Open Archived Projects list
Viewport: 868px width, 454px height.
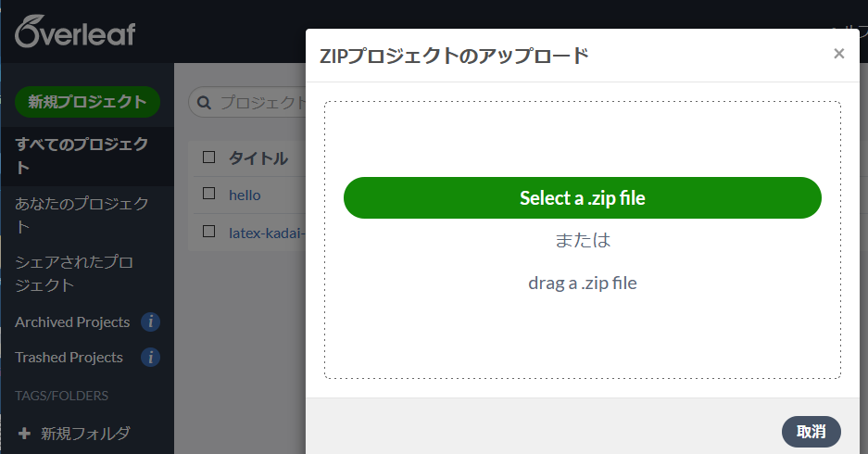coord(72,322)
